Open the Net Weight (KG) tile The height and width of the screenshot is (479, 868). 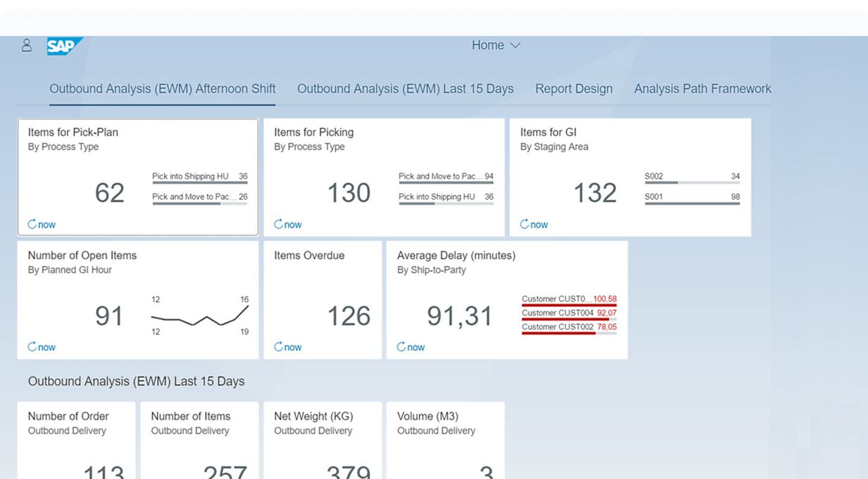point(322,440)
